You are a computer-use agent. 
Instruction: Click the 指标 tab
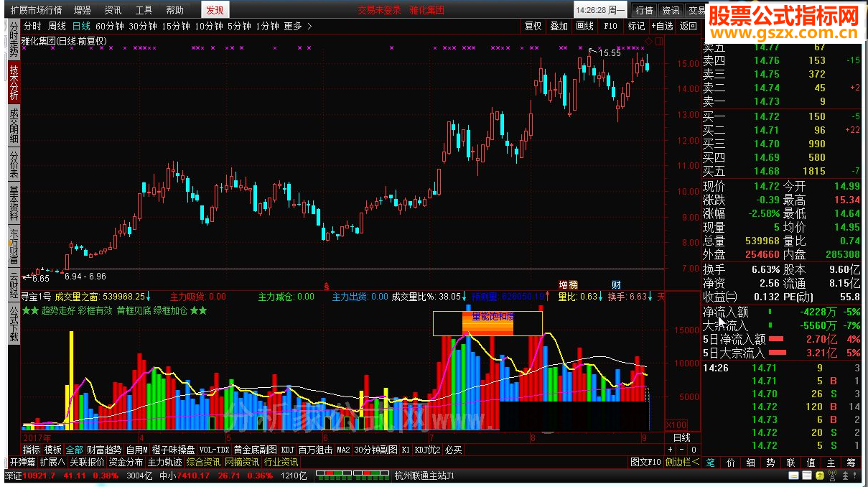coord(32,450)
